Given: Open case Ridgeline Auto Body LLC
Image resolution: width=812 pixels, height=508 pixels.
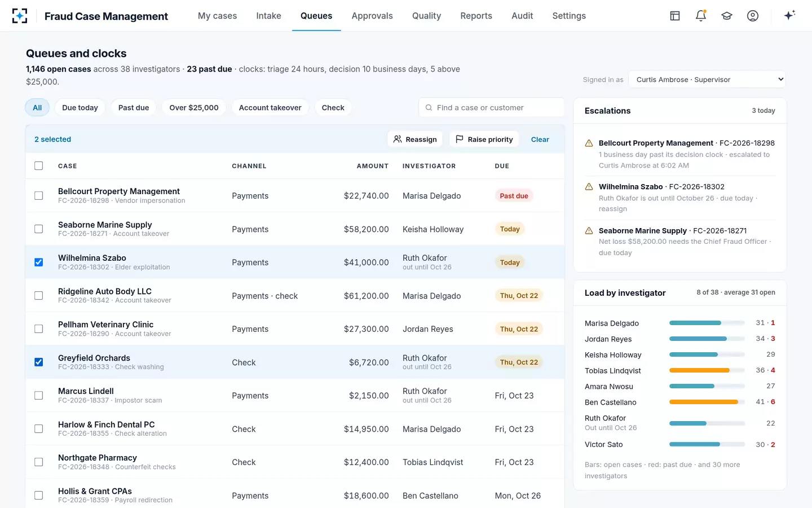Looking at the screenshot, I should [105, 291].
